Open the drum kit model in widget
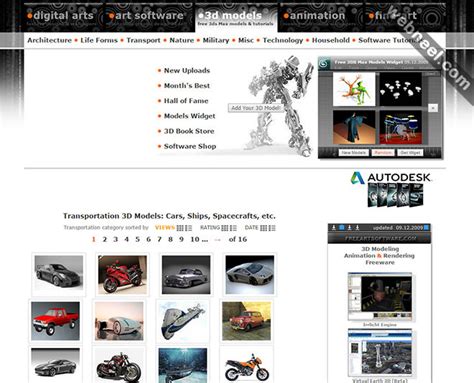Viewport: 474px width, 383px height. point(401,127)
